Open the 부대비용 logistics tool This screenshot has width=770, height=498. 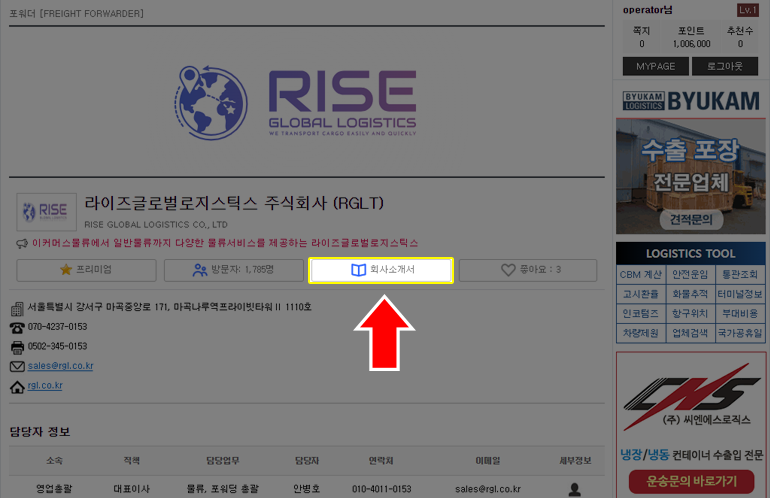(740, 313)
